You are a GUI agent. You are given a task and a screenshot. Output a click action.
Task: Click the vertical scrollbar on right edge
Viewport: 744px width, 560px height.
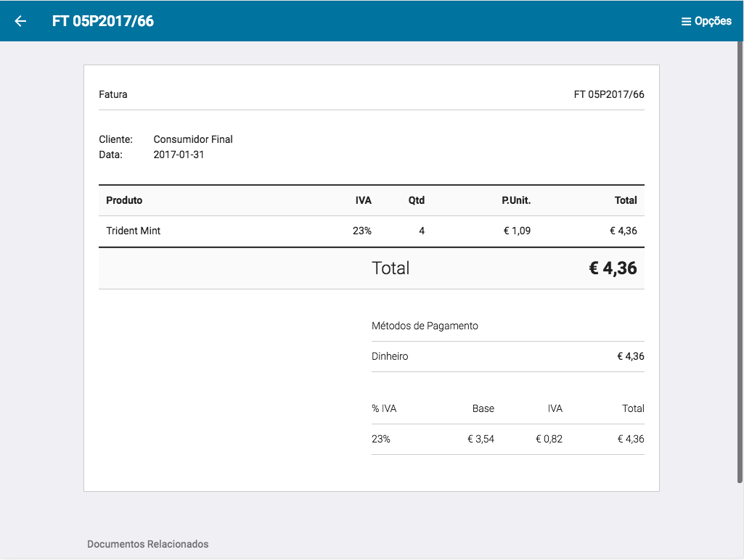tap(740, 261)
